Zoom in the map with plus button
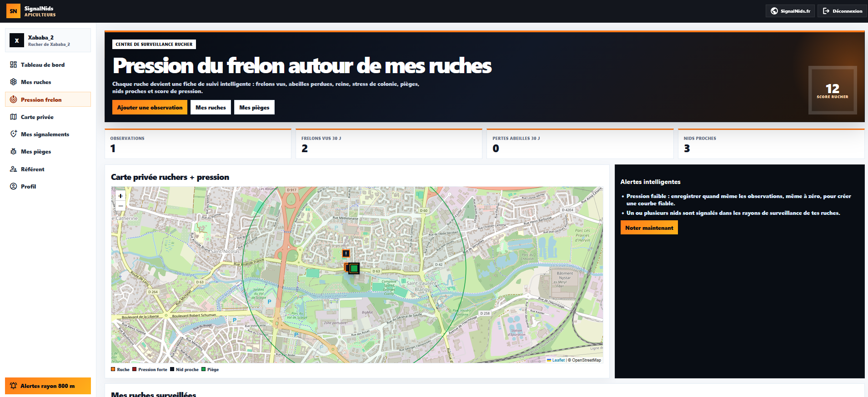The width and height of the screenshot is (868, 397). (x=120, y=196)
